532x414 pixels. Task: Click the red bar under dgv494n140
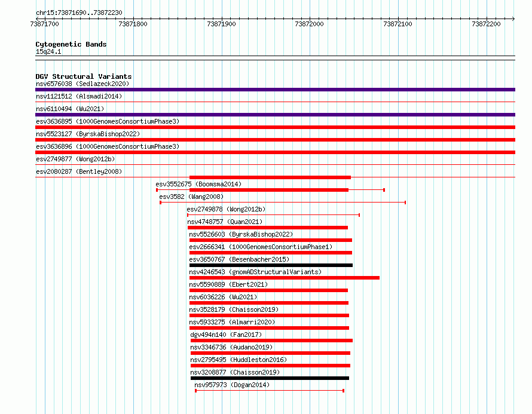pos(272,341)
